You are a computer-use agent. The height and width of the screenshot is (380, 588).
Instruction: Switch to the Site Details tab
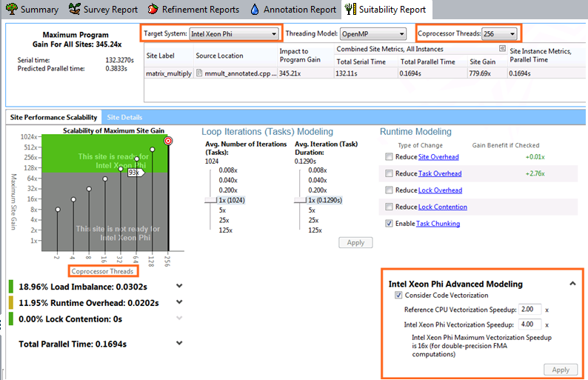coord(124,117)
